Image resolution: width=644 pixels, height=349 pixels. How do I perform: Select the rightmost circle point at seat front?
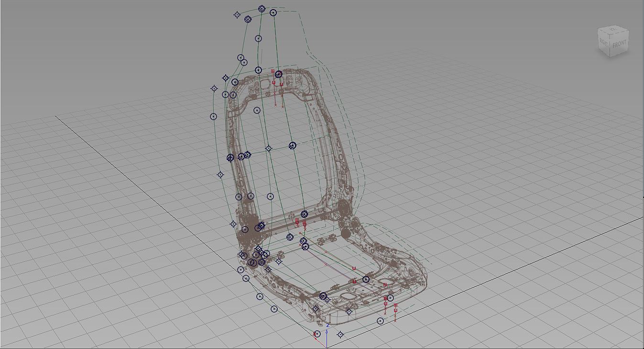click(390, 298)
